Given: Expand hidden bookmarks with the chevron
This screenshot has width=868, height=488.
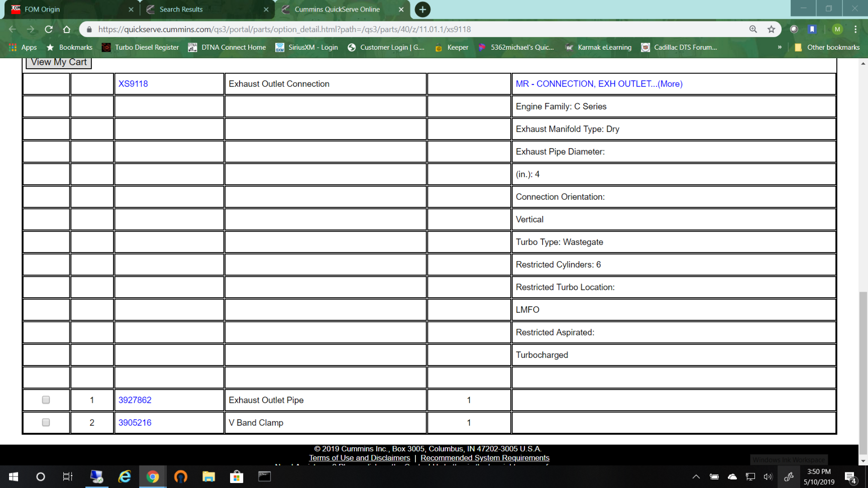Looking at the screenshot, I should pyautogui.click(x=780, y=47).
